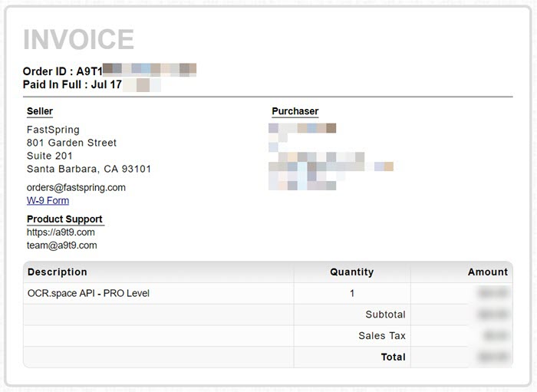Click the orders@fastspring.com email address
This screenshot has height=392, width=537.
point(76,188)
